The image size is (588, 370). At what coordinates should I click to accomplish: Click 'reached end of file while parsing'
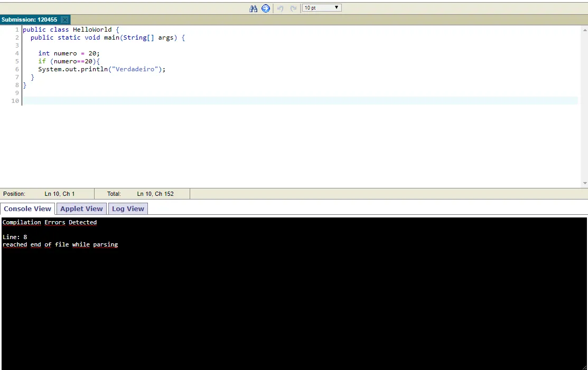pyautogui.click(x=60, y=244)
